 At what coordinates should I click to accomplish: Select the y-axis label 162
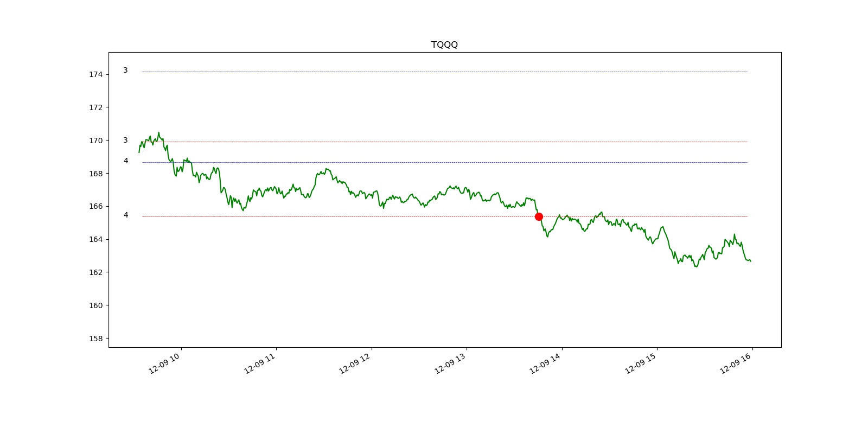[x=95, y=272]
